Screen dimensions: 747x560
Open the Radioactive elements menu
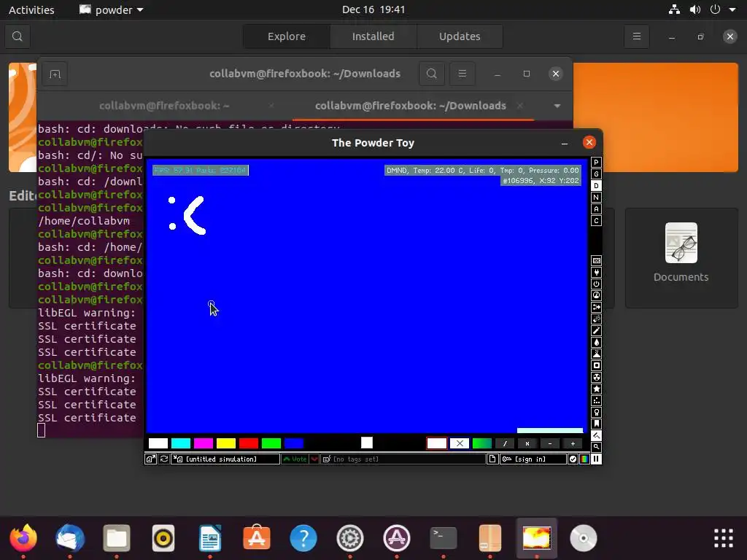596,377
